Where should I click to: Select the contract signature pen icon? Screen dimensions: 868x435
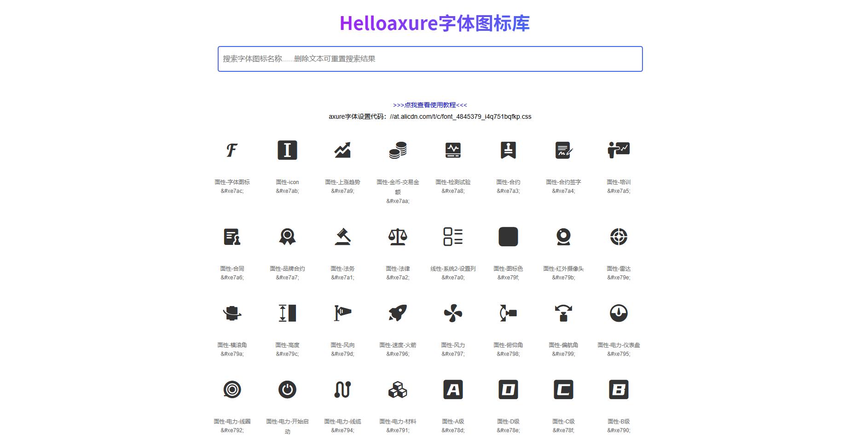pyautogui.click(x=563, y=150)
